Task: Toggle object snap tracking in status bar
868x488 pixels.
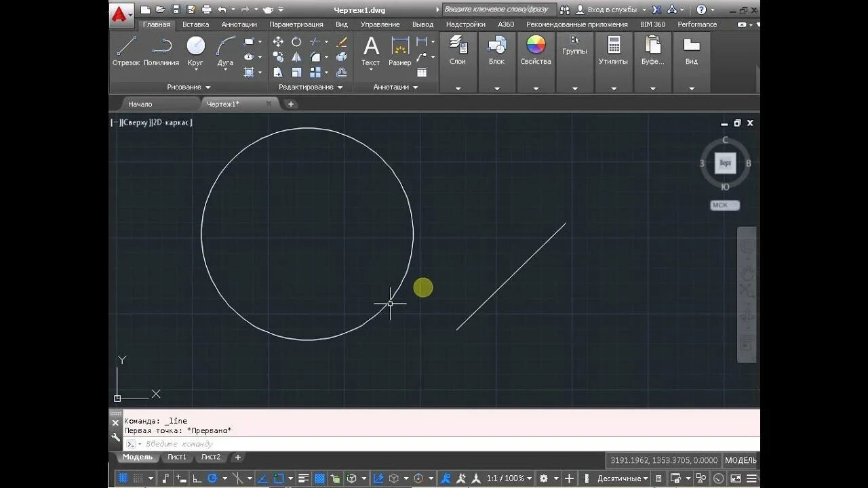Action: pyautogui.click(x=262, y=479)
